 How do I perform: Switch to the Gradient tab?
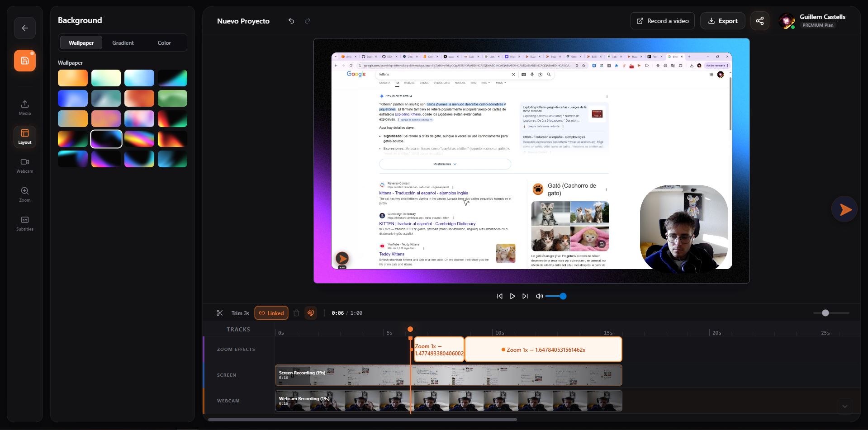point(123,43)
